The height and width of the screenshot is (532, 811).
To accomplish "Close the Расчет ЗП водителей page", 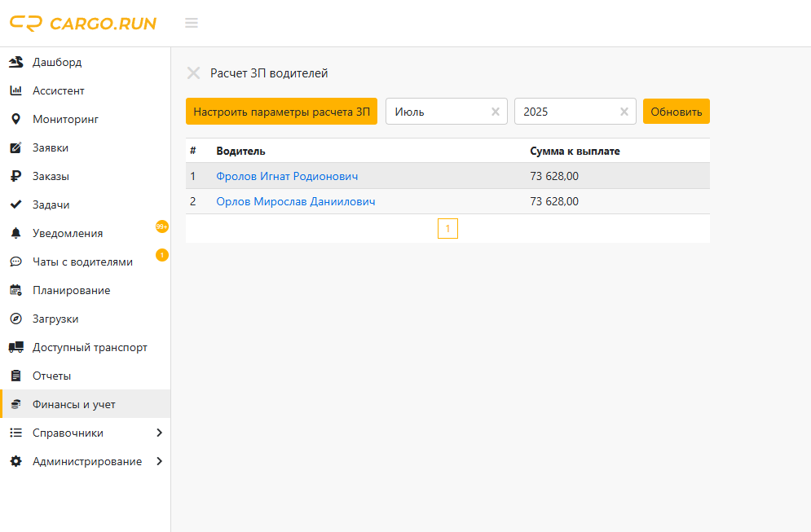I will pyautogui.click(x=193, y=73).
